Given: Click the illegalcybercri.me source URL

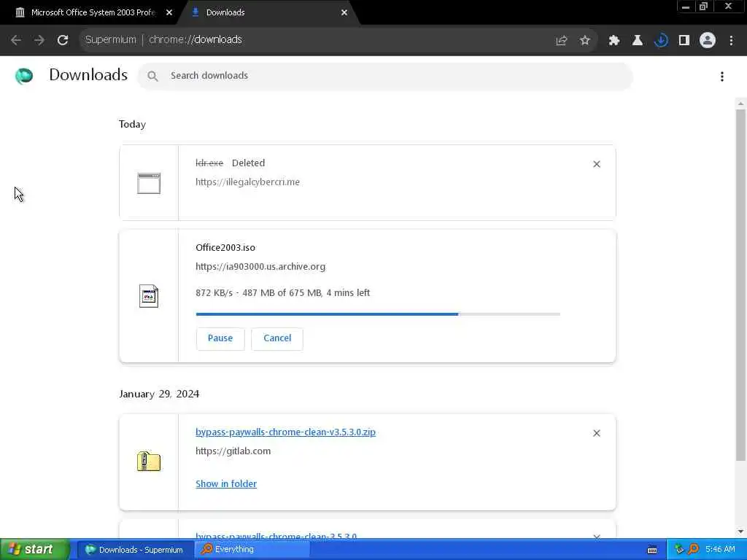Looking at the screenshot, I should [247, 182].
